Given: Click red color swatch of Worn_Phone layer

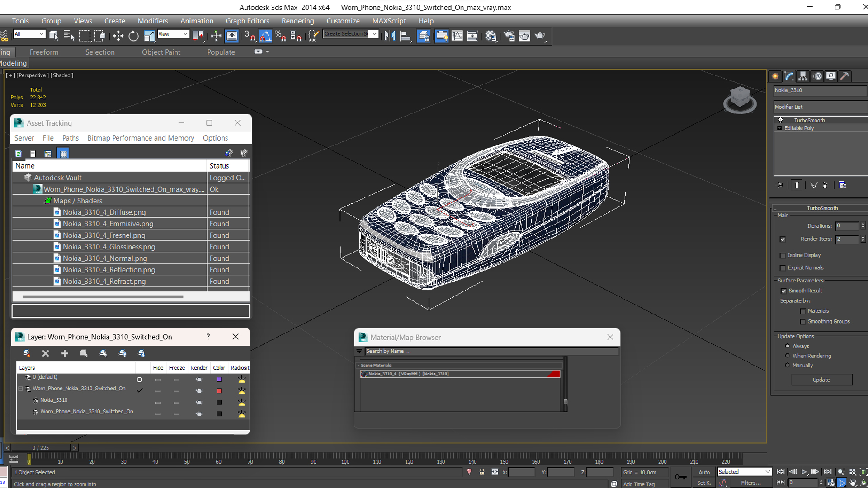Looking at the screenshot, I should (219, 391).
